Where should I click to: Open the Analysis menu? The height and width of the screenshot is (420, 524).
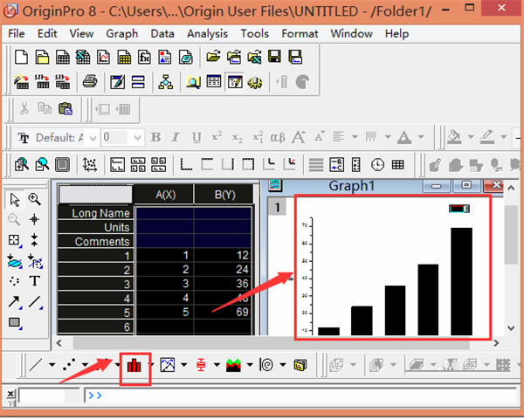click(x=207, y=34)
